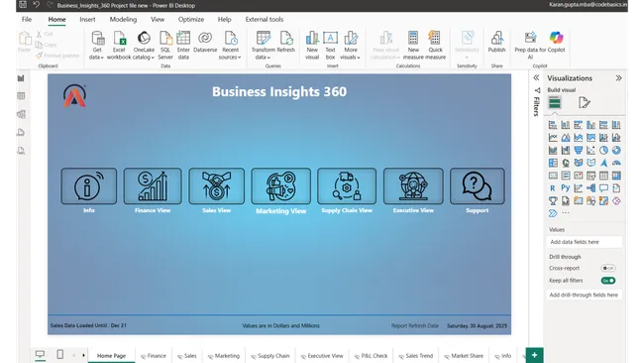Choose the R script visual icon
The width and height of the screenshot is (644, 363).
click(553, 188)
